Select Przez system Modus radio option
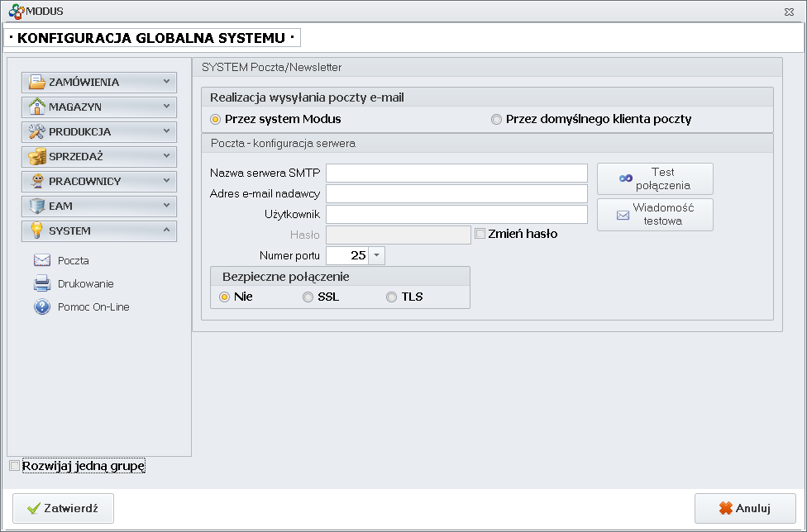The image size is (807, 532). point(215,119)
